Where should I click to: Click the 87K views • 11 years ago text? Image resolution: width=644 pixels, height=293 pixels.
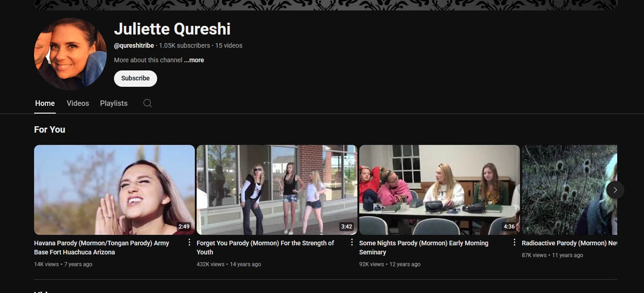[x=552, y=255]
